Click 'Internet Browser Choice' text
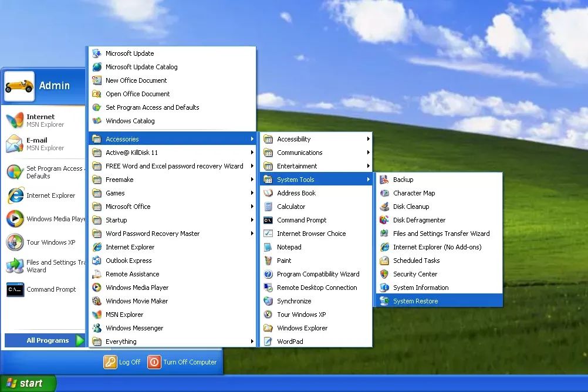 click(311, 234)
